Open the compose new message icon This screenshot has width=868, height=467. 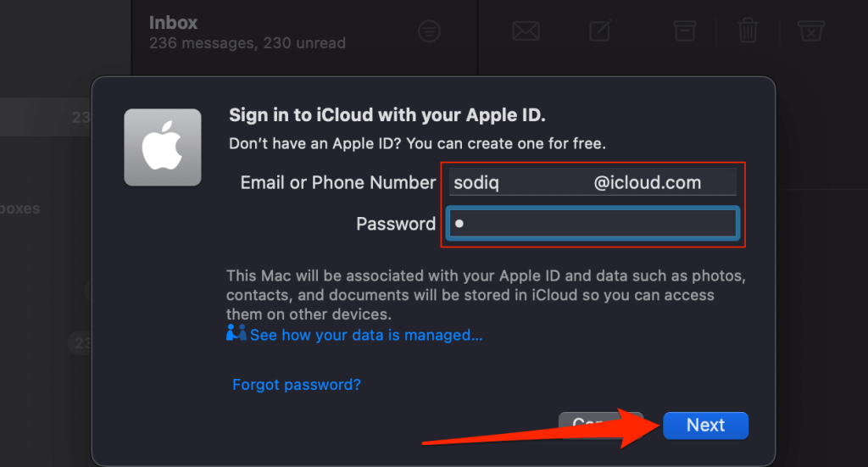[600, 30]
